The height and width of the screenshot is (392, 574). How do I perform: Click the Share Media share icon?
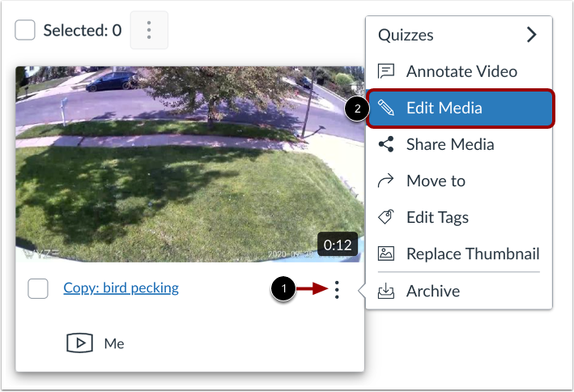[x=386, y=144]
